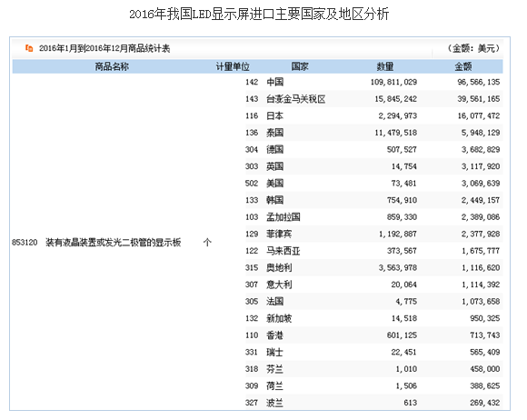Click quantity value 1,506
This screenshot has width=527, height=420.
point(406,385)
